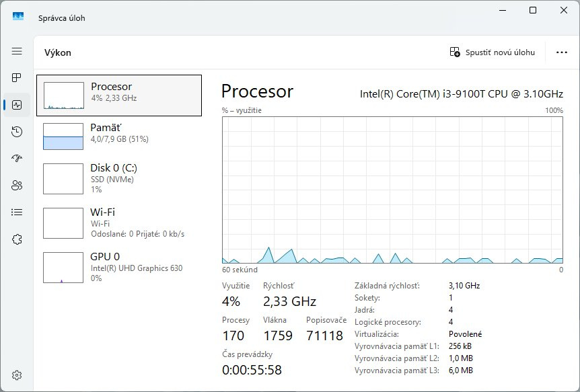
Task: Select the Procesor performance entry
Action: coord(119,95)
